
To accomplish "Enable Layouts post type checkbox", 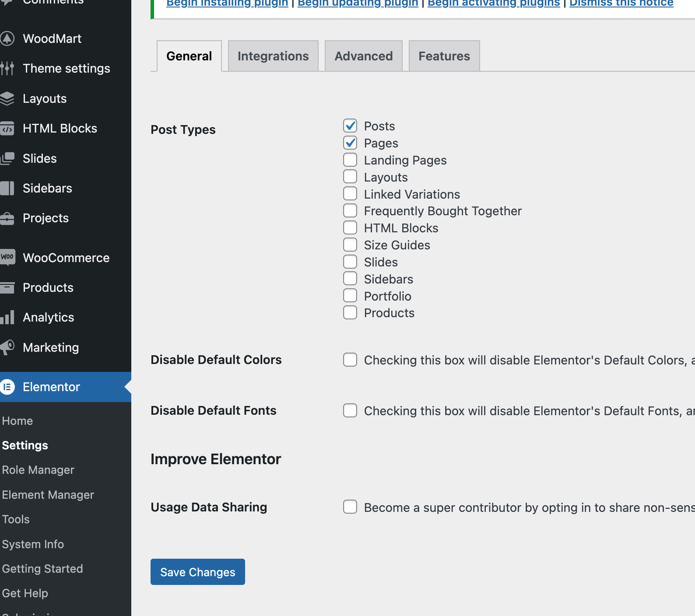I will (x=350, y=176).
